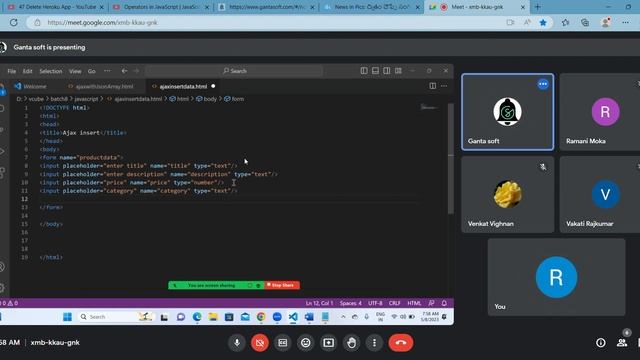Toggle captions in Meet controls
Screen dimensions: 640x360
(282, 343)
